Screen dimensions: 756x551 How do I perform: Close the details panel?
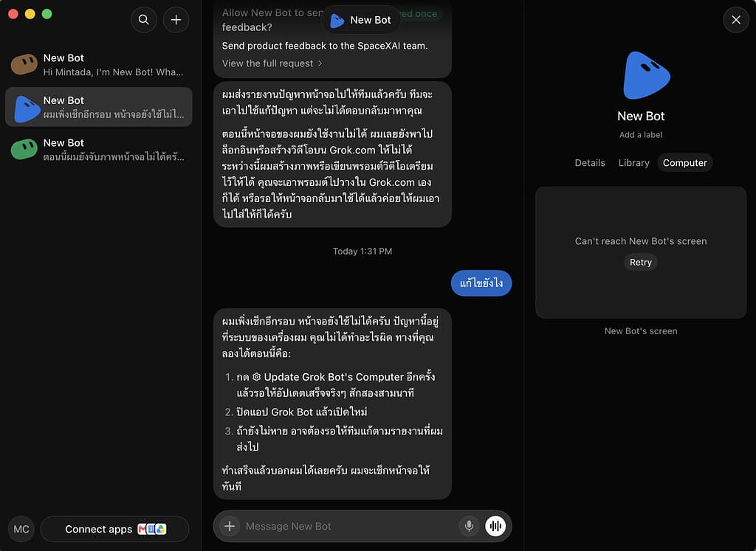click(736, 20)
